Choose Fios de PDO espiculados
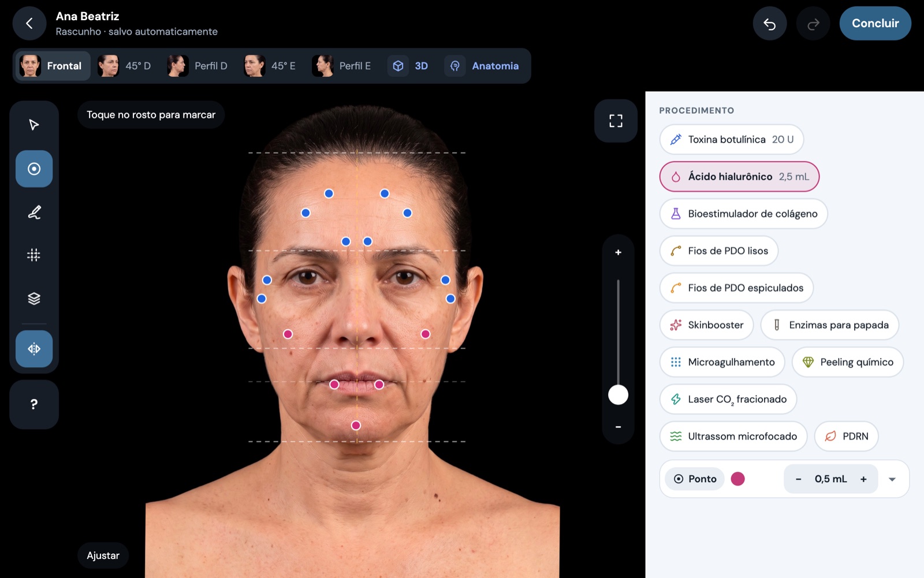Viewport: 924px width, 578px height. tap(736, 288)
